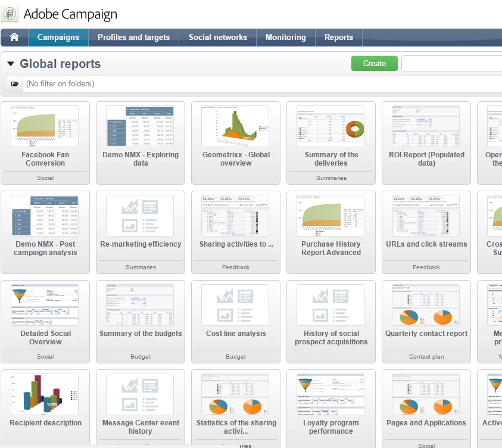Open Purchase History Report Advanced thumbnail

tap(330, 216)
